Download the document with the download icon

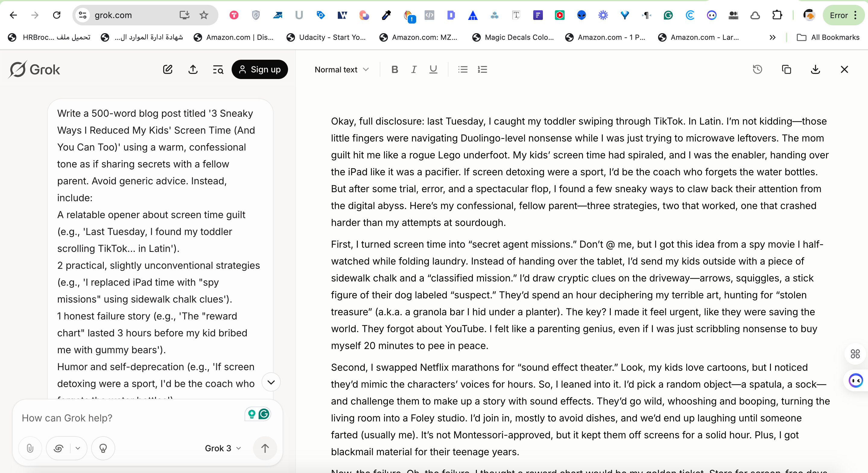tap(816, 69)
